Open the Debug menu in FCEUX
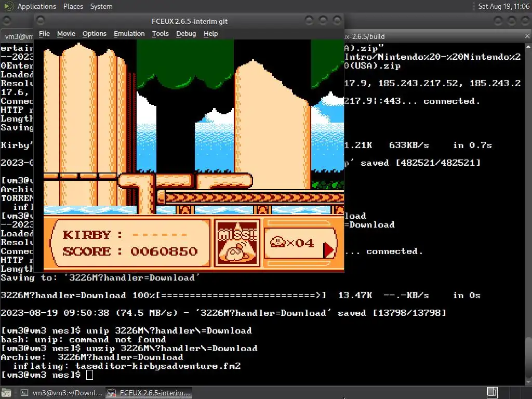The image size is (532, 399). (x=186, y=34)
